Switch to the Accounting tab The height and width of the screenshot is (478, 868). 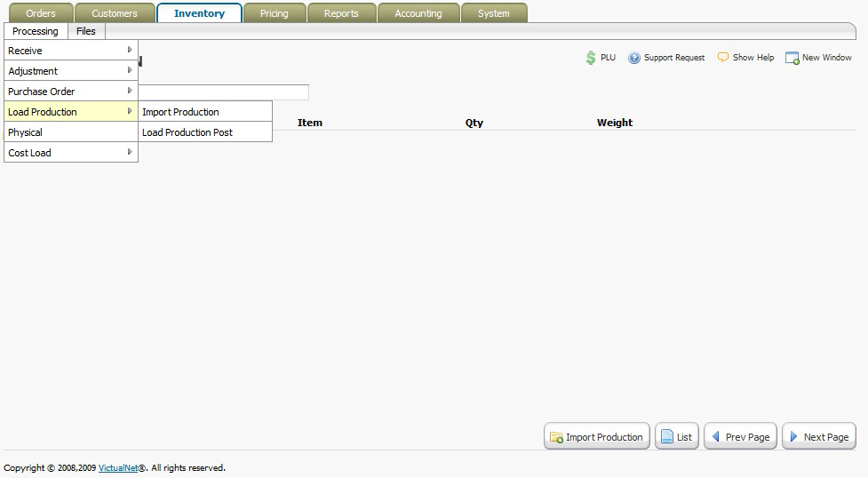tap(418, 12)
